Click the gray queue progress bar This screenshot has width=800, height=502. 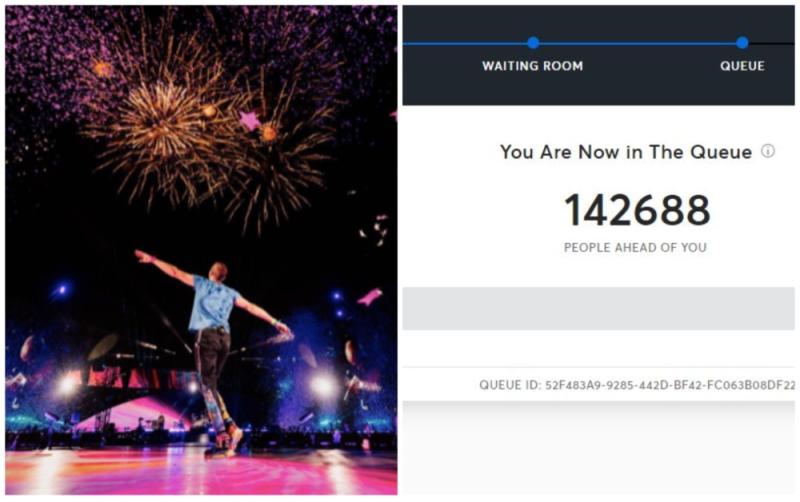point(598,307)
